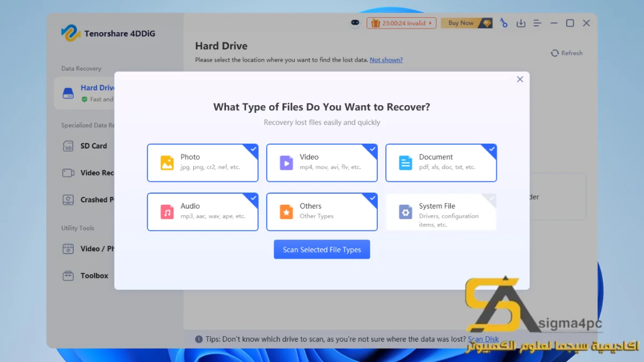Click the Refresh button

tap(567, 53)
